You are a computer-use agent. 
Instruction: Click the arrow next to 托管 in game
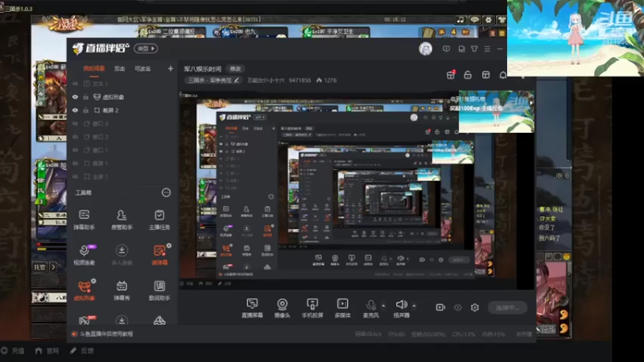pyautogui.click(x=53, y=267)
